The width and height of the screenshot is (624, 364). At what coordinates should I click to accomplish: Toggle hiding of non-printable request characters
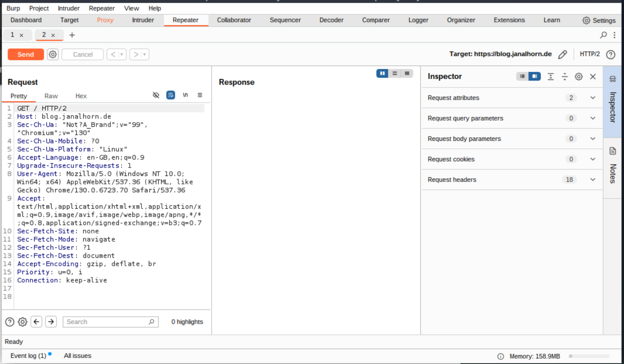(x=156, y=95)
